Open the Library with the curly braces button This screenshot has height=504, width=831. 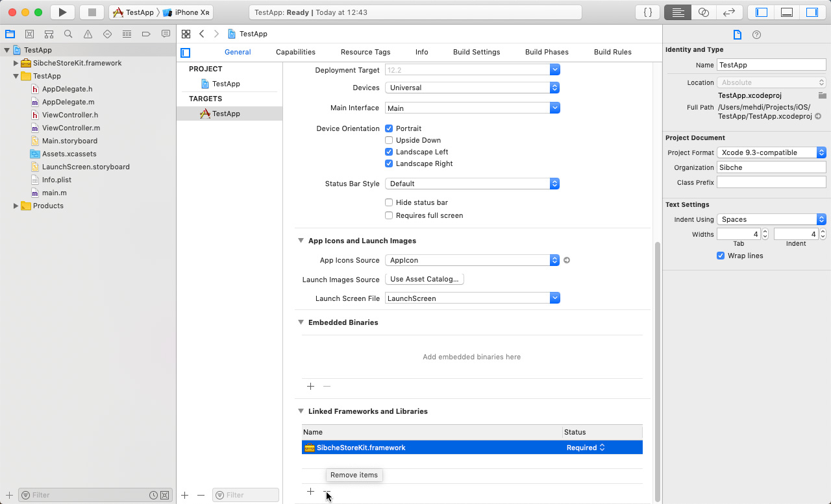click(647, 12)
